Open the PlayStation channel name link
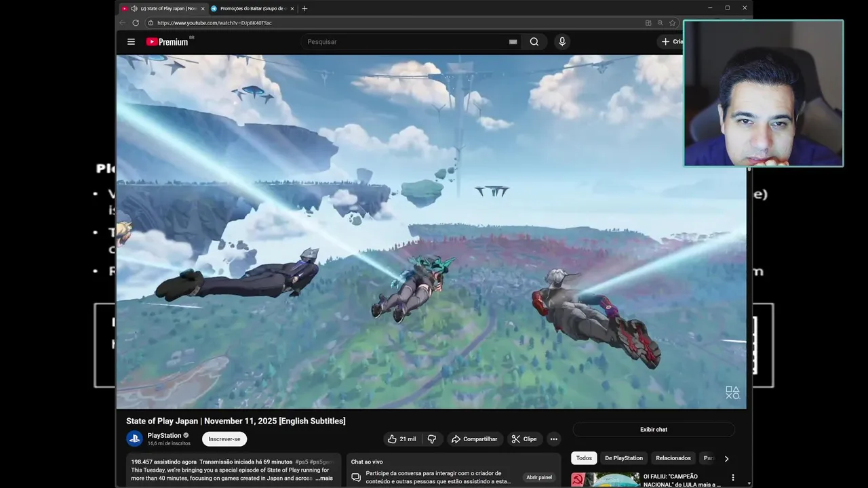Screen dimensions: 868x488 click(x=164, y=435)
